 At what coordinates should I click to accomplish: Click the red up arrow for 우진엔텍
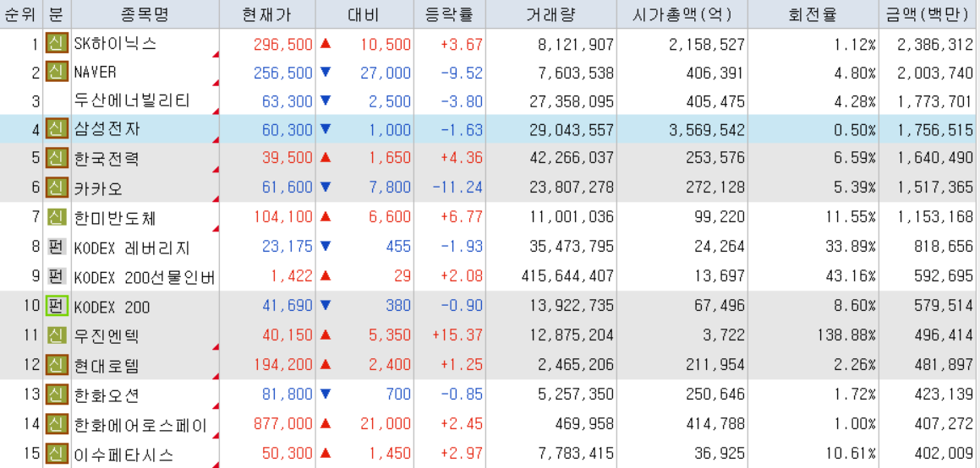tap(325, 335)
